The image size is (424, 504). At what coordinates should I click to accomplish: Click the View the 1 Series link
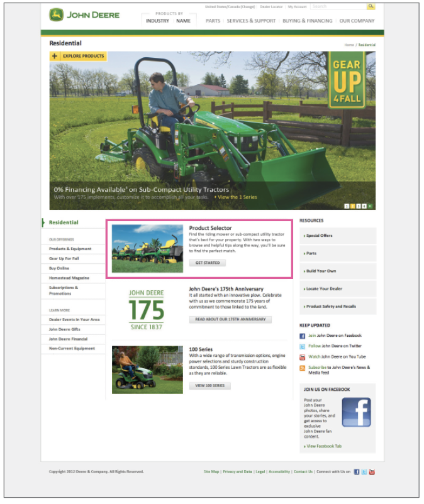tap(237, 197)
